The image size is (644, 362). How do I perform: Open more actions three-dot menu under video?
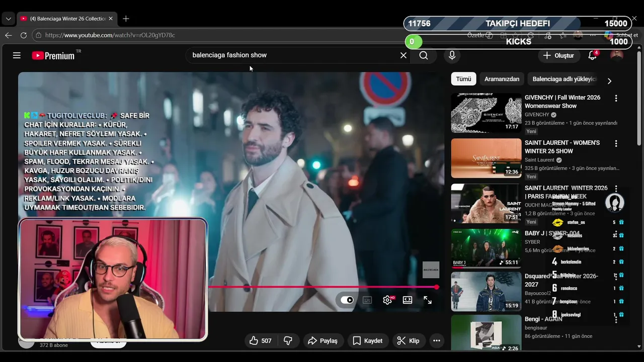point(437,341)
